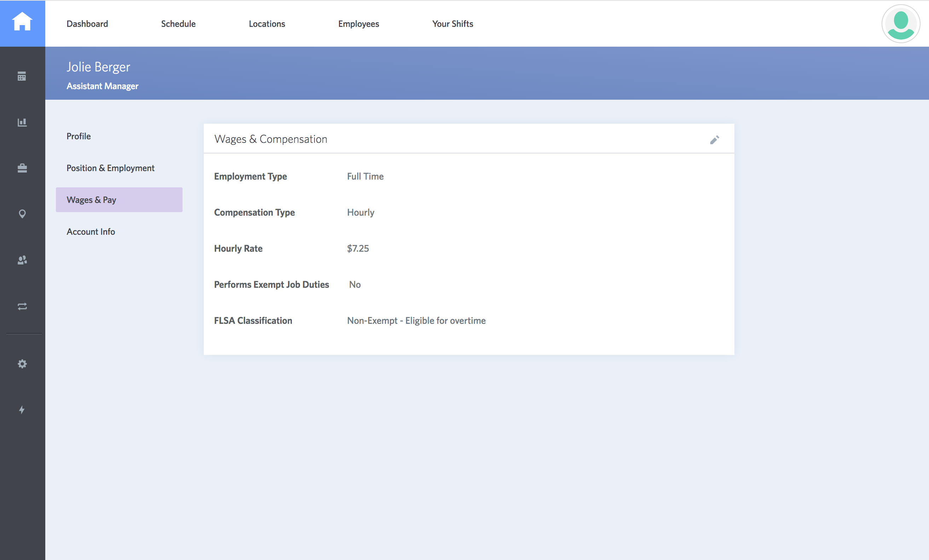Viewport: 929px width, 560px height.
Task: Select the Wages & Pay section
Action: click(x=119, y=200)
